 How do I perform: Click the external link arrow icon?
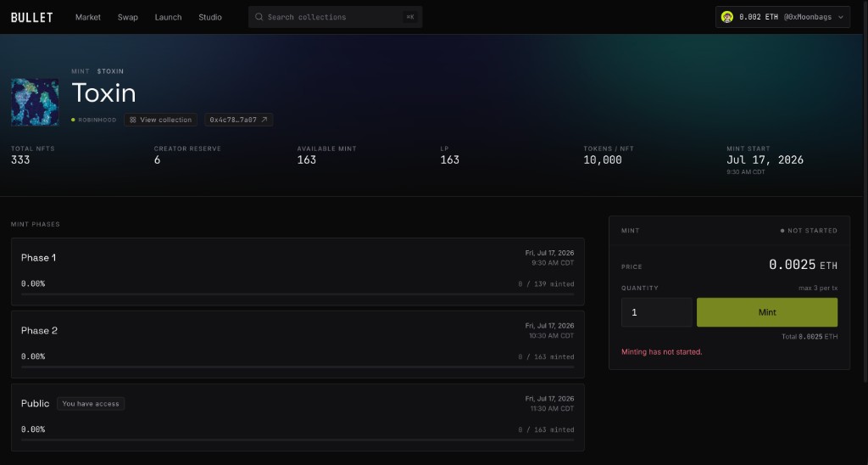264,120
